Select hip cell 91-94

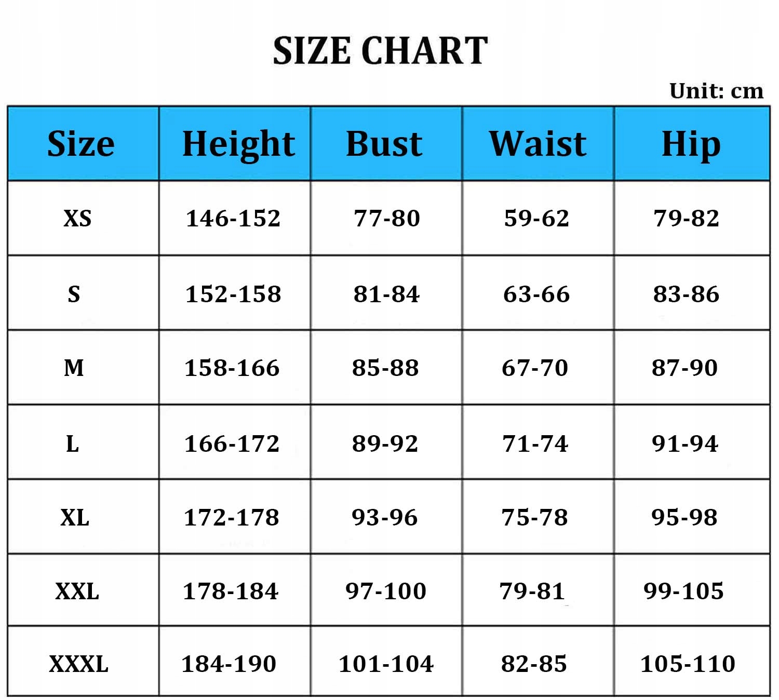685,443
